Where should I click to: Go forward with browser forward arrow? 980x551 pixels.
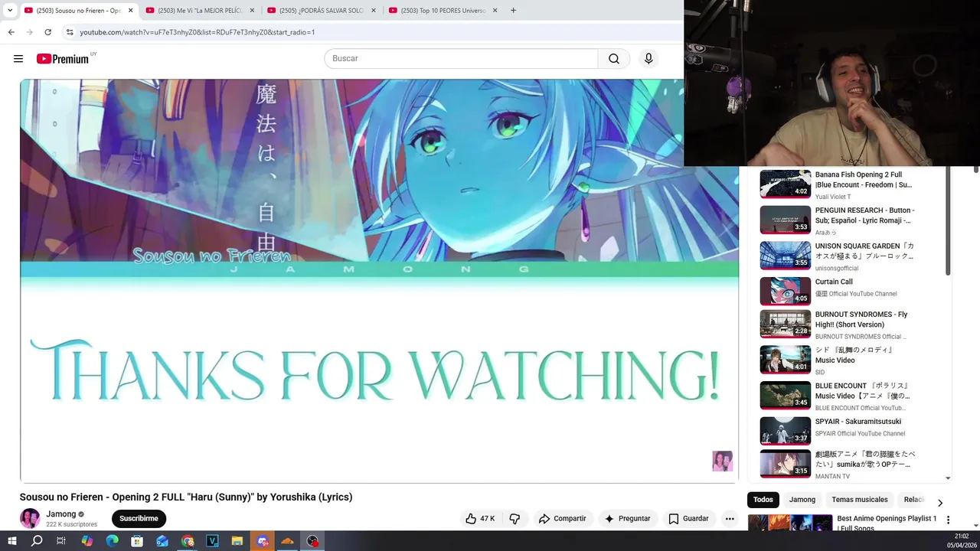click(29, 32)
